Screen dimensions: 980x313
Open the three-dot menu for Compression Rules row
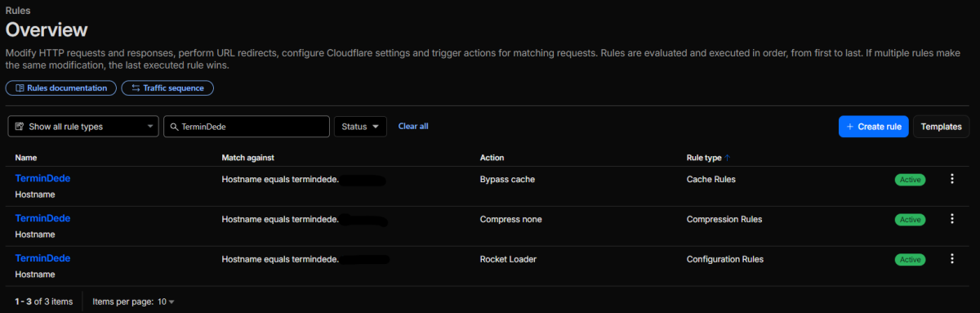point(951,219)
